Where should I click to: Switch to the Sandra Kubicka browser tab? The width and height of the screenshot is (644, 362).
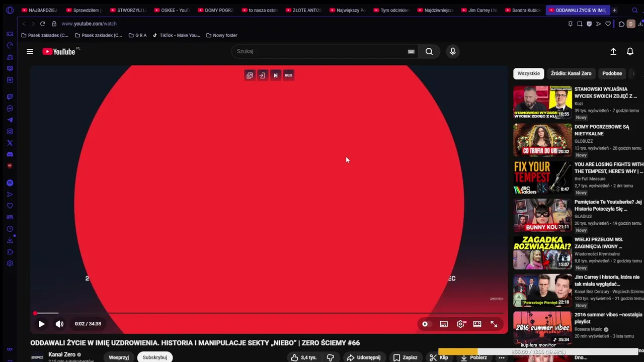coord(522,10)
